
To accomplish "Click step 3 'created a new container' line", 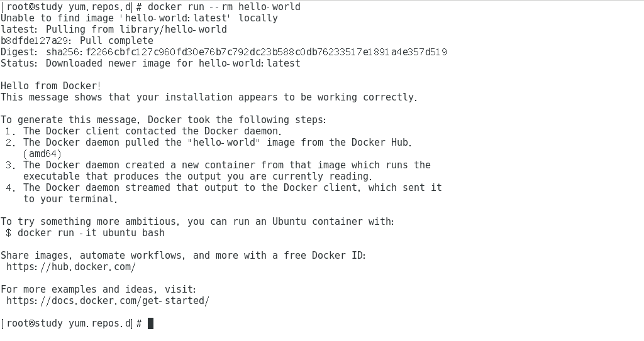I will (x=218, y=165).
